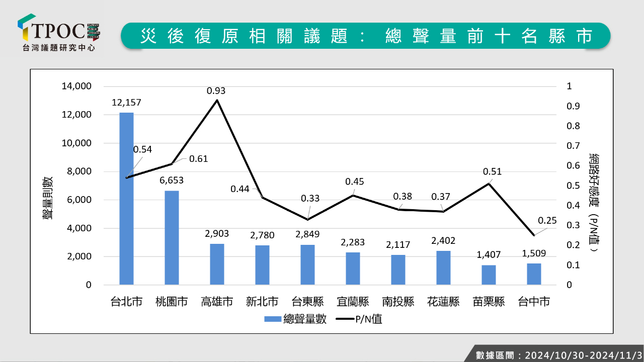The image size is (644, 362).
Task: Click the blue 總聲量數 legend swatch
Action: point(272,319)
